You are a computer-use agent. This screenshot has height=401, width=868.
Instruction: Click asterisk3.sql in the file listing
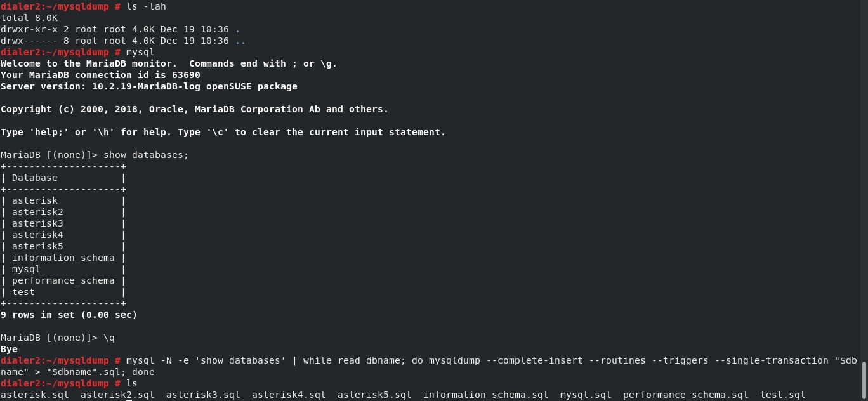pyautogui.click(x=203, y=395)
